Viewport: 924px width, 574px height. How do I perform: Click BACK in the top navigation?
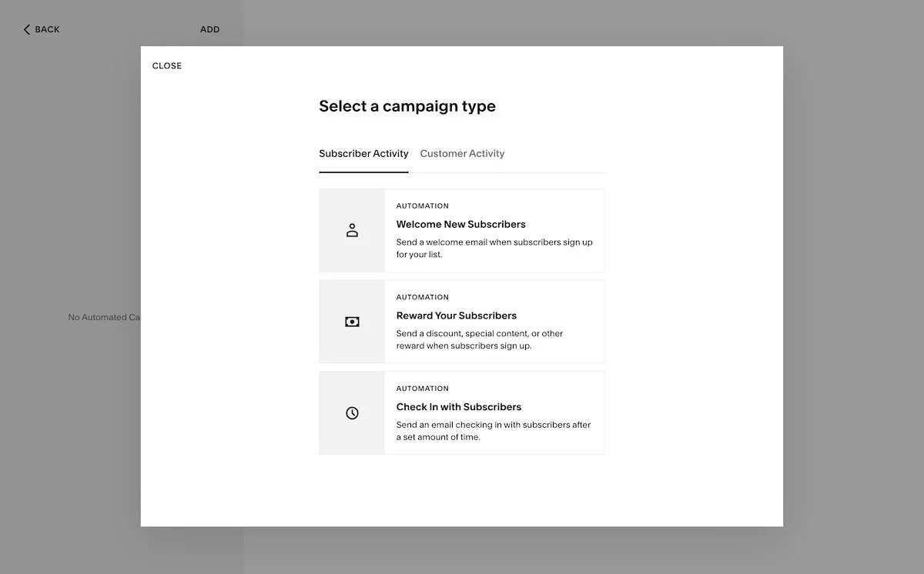45,28
